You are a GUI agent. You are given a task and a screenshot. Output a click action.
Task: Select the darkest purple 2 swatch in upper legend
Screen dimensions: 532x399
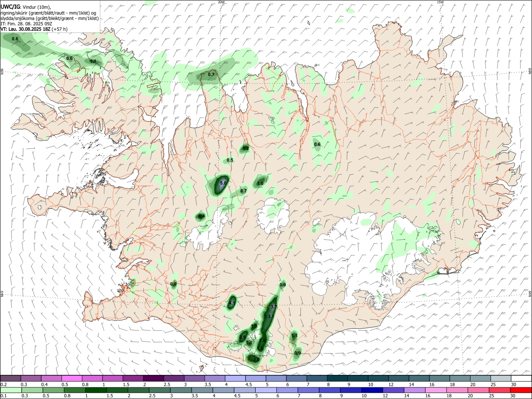pyautogui.click(x=153, y=378)
